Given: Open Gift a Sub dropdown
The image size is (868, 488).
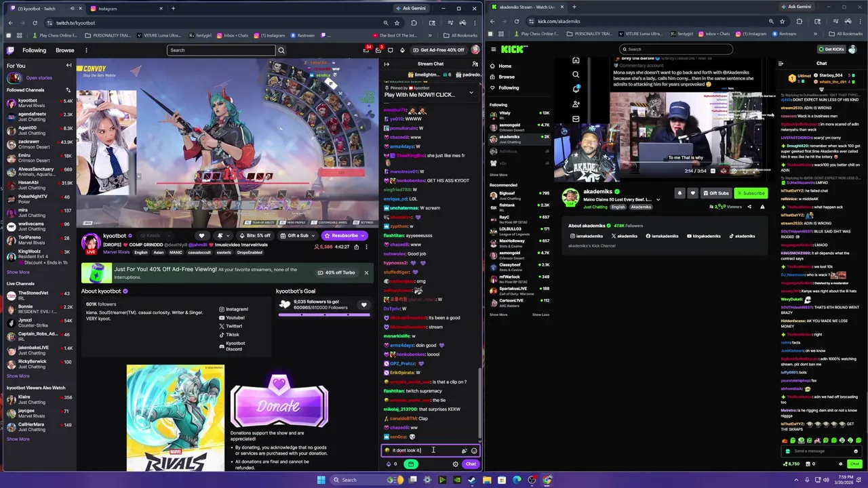Looking at the screenshot, I should click(299, 236).
